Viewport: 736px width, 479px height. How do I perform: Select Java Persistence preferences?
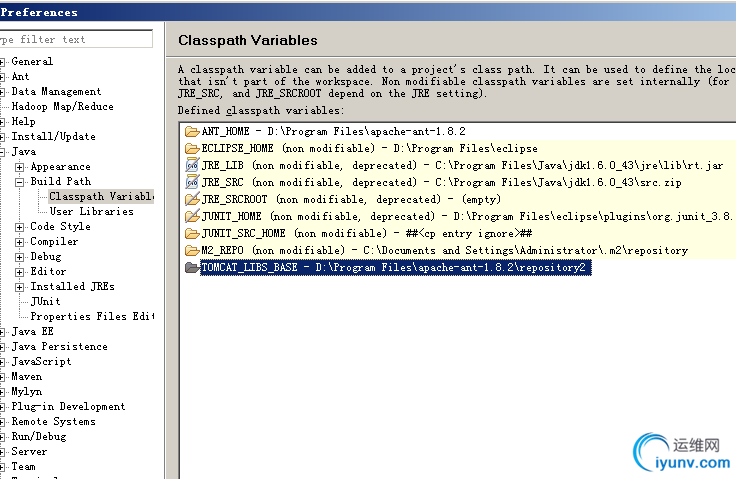[60, 347]
